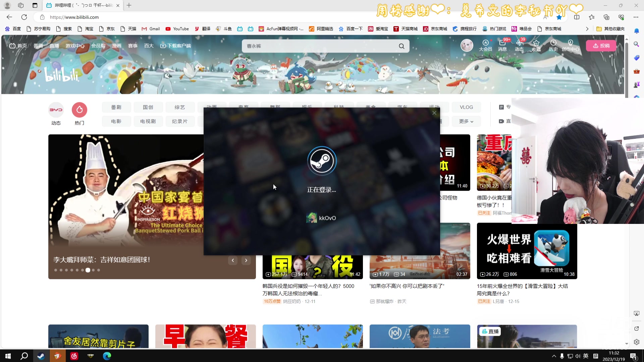Select the 首页 nav item
The width and height of the screenshot is (644, 362).
[x=18, y=46]
